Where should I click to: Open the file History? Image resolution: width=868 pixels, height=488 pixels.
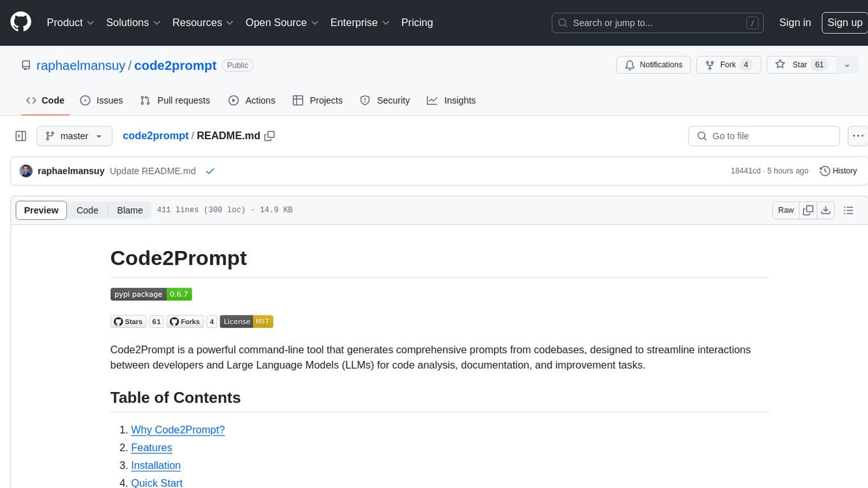(838, 171)
